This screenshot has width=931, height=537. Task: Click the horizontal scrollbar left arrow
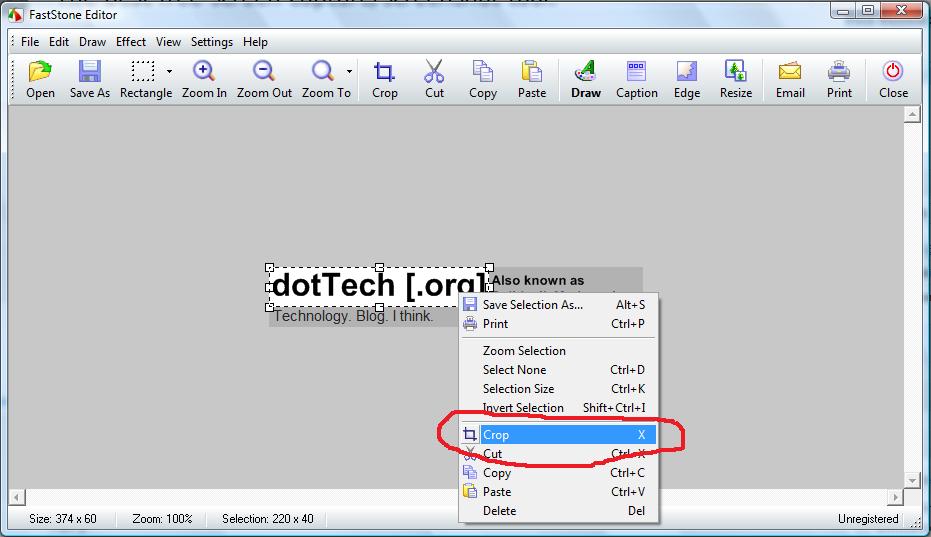tap(17, 497)
